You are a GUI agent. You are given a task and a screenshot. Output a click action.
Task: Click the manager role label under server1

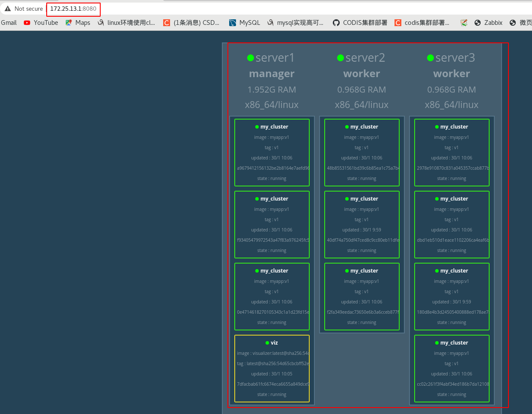click(272, 74)
